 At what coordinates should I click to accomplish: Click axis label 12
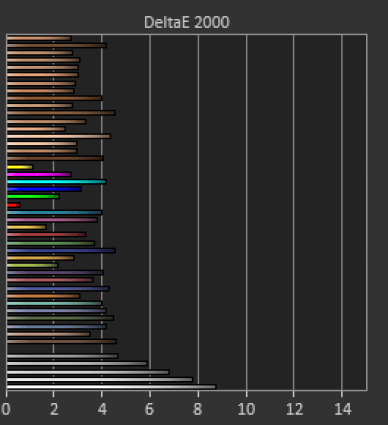(x=294, y=409)
